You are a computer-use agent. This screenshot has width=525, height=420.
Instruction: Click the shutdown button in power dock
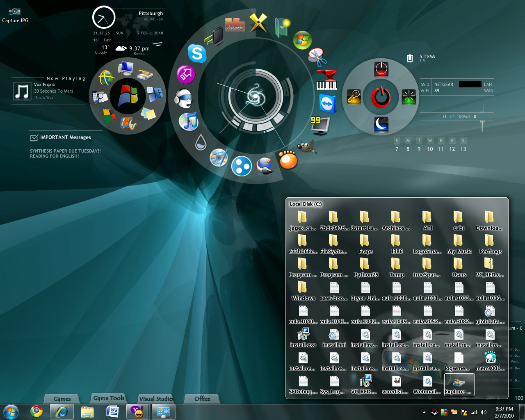coord(381,69)
